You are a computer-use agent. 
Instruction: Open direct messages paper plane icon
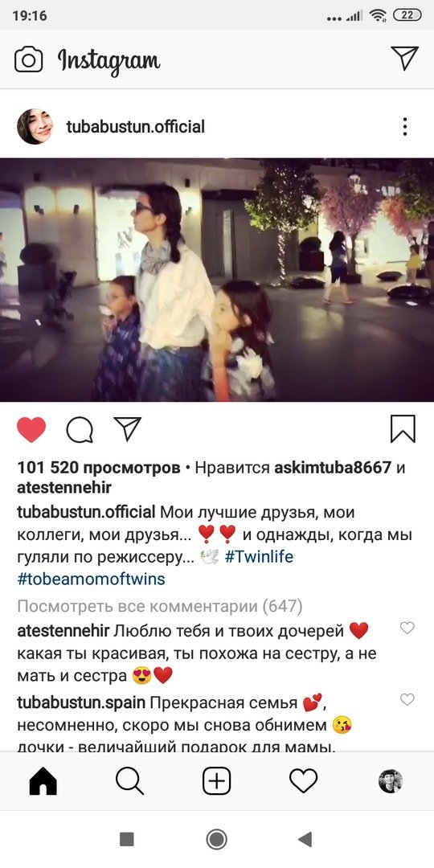[404, 58]
